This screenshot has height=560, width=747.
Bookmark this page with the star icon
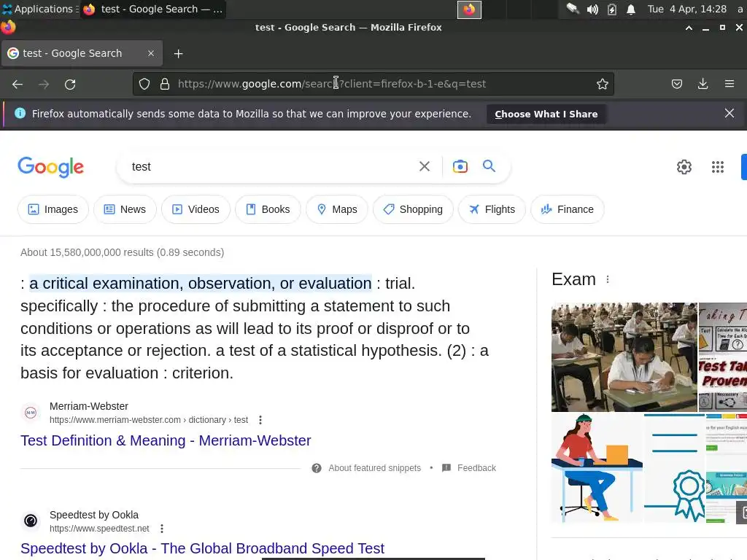[602, 85]
